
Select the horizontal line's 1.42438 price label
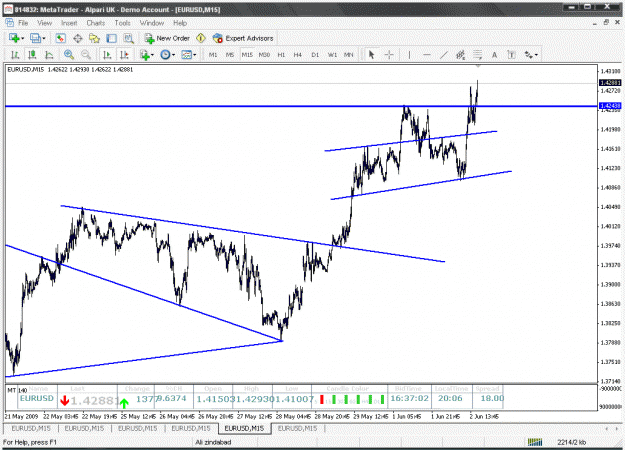(x=610, y=106)
